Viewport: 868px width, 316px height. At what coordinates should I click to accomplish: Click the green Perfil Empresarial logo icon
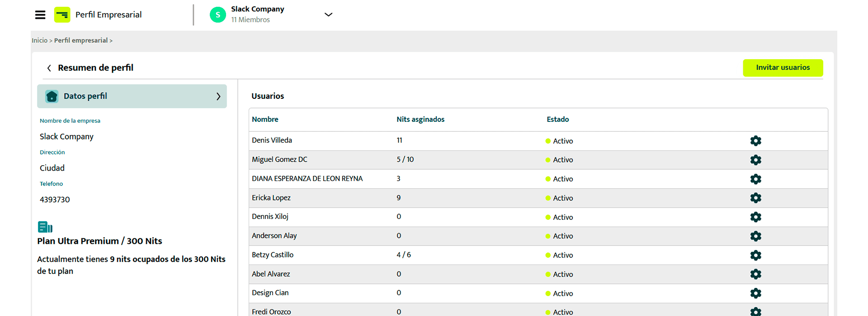62,15
